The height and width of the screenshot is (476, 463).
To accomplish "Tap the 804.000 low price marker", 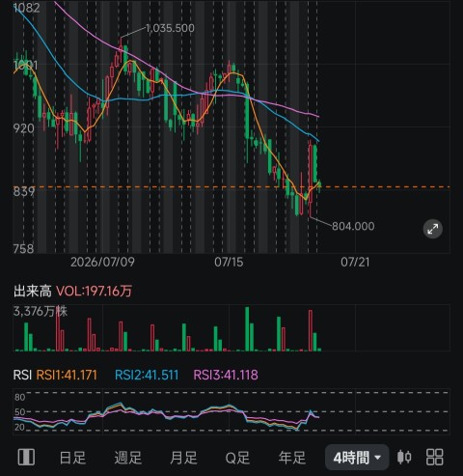I will click(353, 226).
